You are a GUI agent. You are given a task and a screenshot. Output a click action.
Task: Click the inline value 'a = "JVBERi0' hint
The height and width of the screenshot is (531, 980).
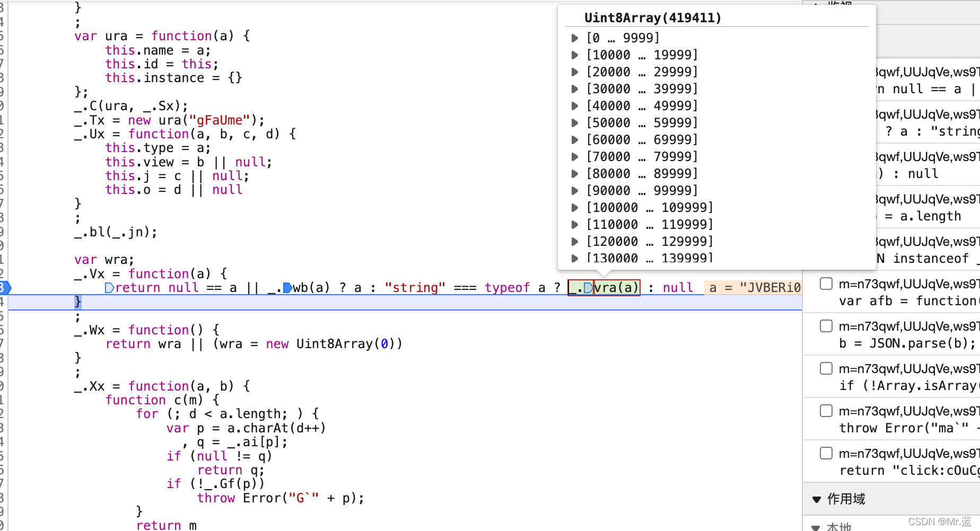[754, 288]
